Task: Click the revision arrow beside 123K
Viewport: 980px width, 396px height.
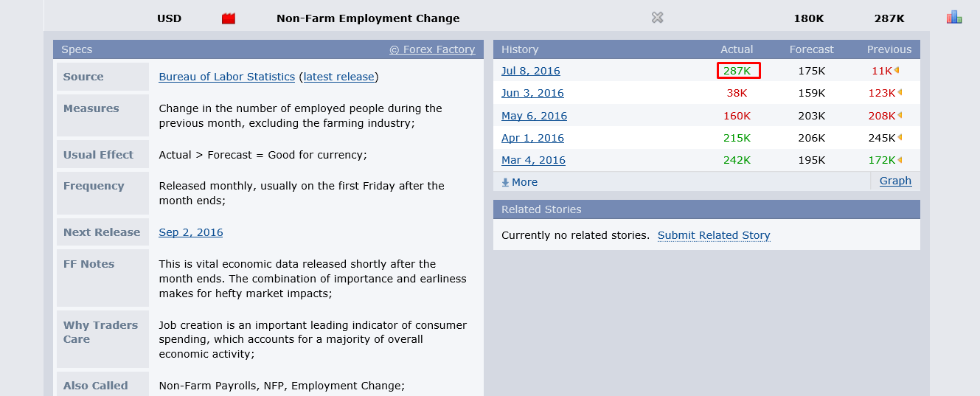Action: 900,93
